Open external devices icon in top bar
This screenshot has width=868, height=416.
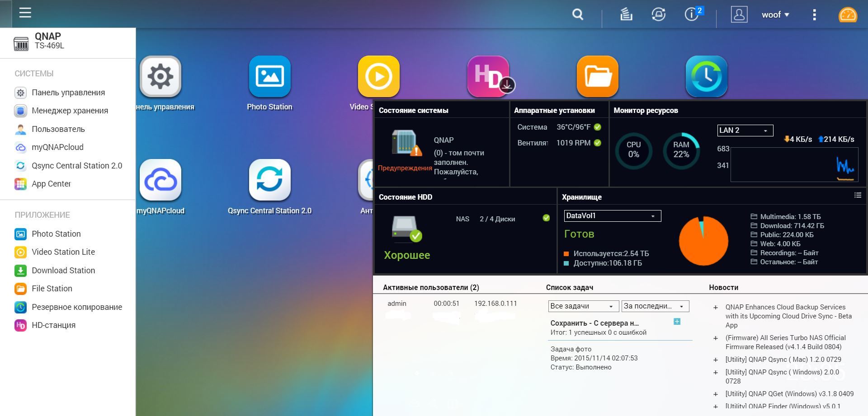[659, 14]
